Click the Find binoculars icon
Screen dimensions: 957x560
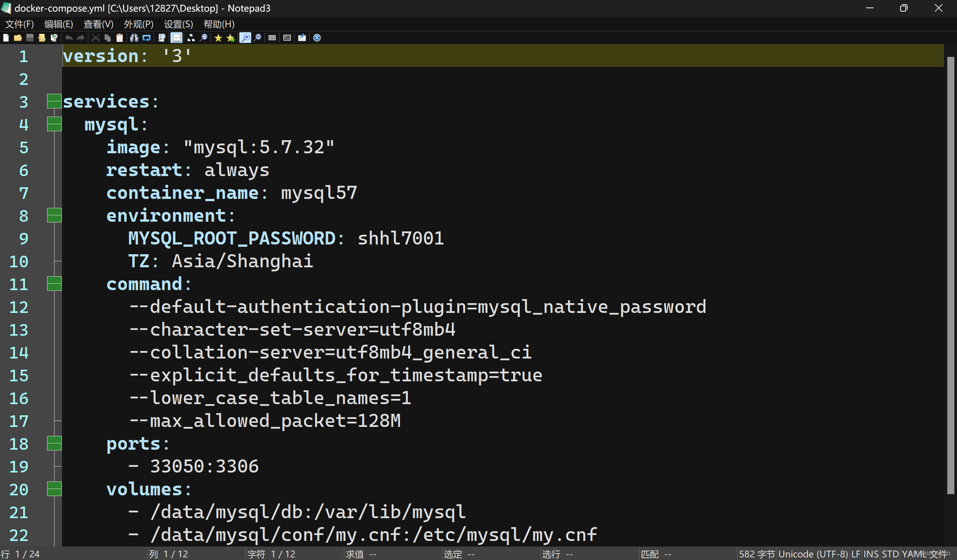coord(135,38)
